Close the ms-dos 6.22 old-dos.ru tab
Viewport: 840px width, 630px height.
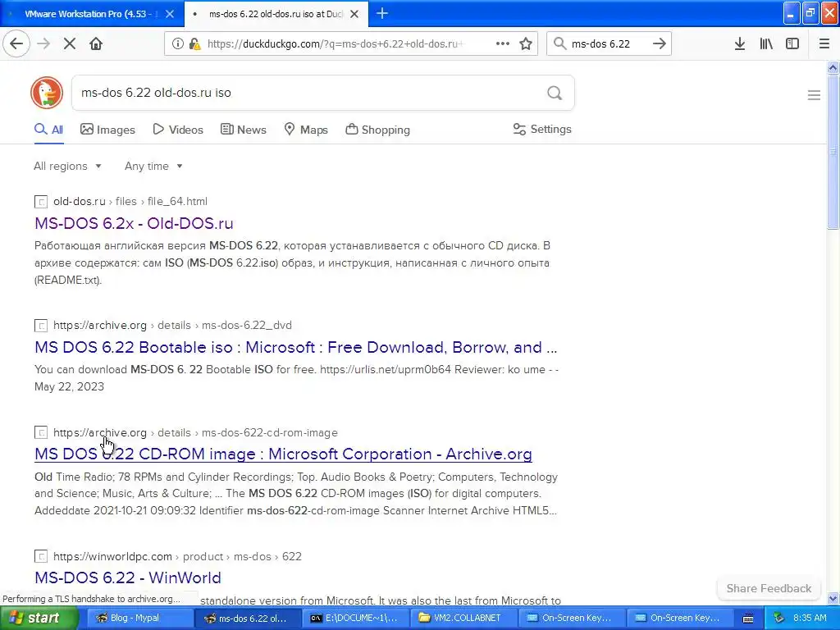pyautogui.click(x=354, y=14)
